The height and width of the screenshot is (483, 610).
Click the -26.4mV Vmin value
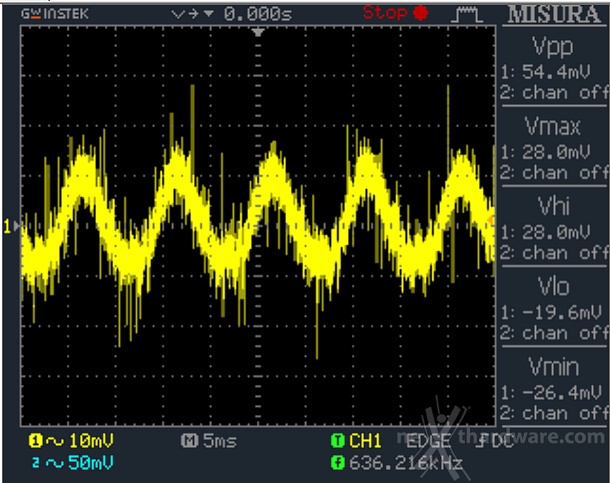click(x=562, y=392)
